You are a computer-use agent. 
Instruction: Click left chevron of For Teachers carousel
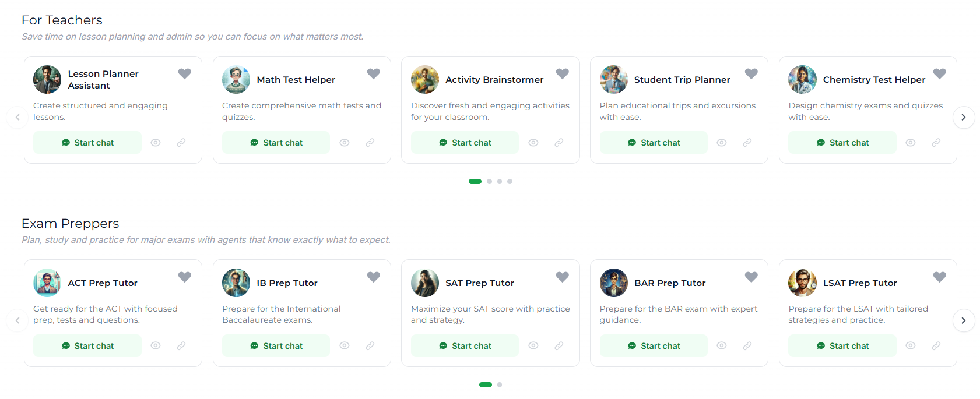pos(17,117)
